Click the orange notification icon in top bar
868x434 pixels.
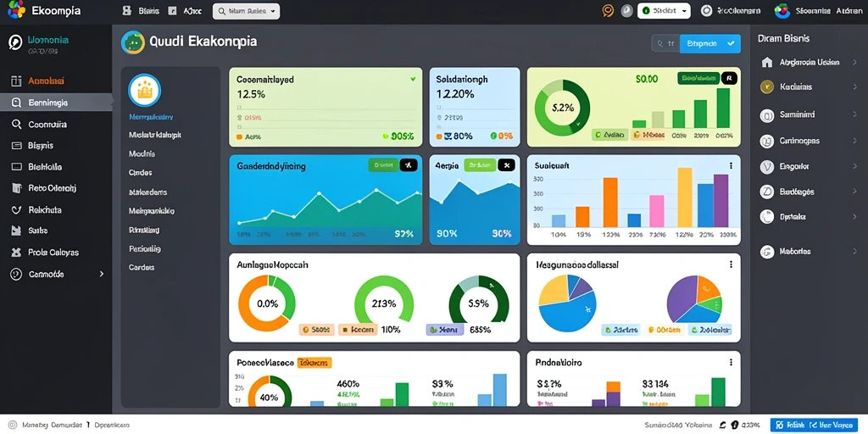(608, 10)
